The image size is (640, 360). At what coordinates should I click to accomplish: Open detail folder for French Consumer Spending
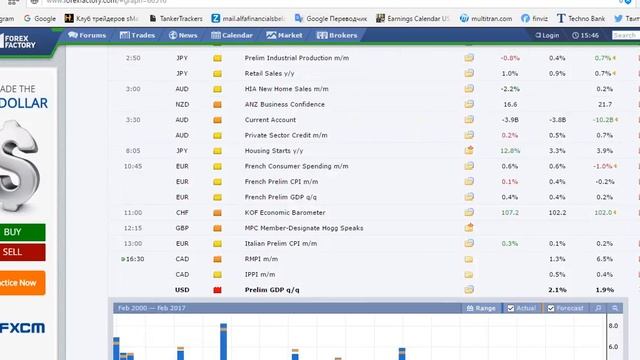(469, 166)
